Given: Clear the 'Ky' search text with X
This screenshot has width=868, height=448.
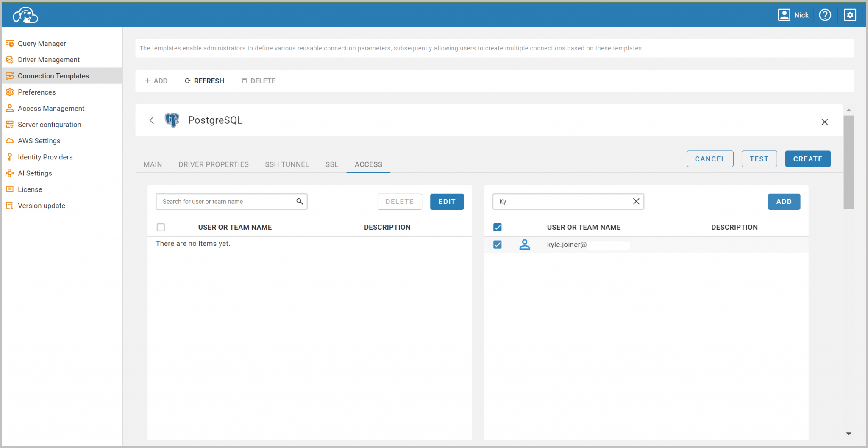Looking at the screenshot, I should pos(636,202).
